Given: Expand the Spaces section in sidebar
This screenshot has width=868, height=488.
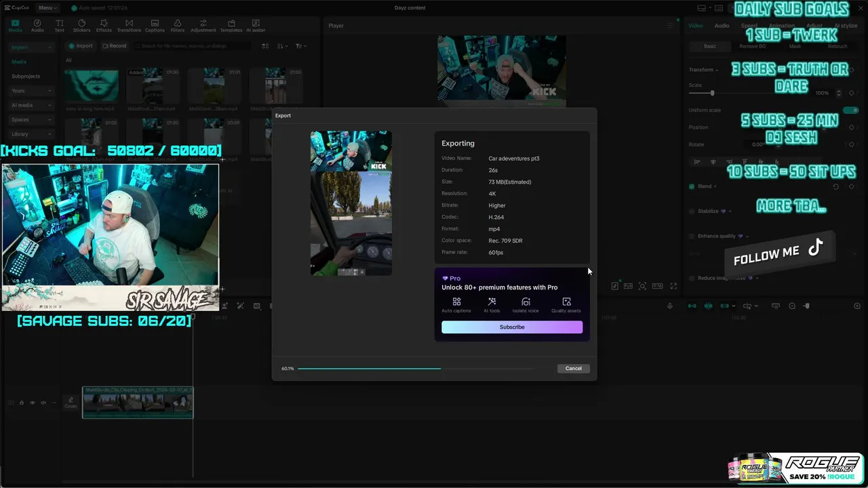Looking at the screenshot, I should pos(31,119).
